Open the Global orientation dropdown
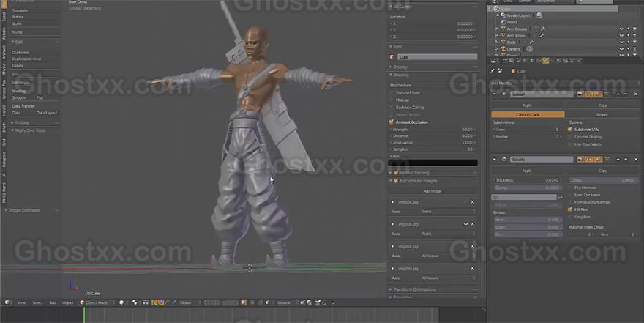This screenshot has width=644, height=323. (188, 302)
